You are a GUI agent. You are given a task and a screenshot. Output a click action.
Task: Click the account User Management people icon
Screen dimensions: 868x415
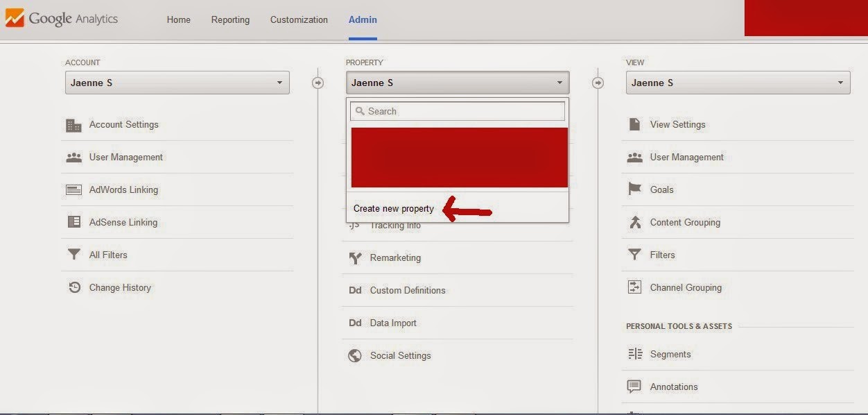[73, 158]
